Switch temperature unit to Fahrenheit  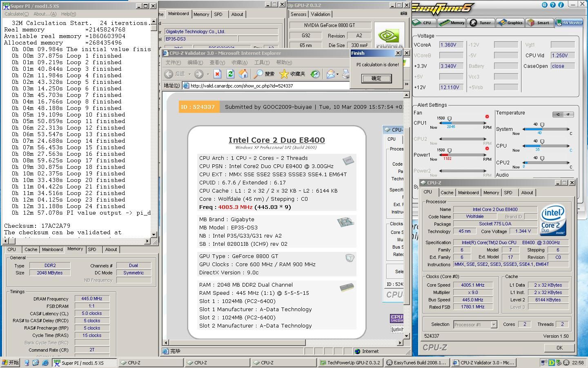click(568, 114)
